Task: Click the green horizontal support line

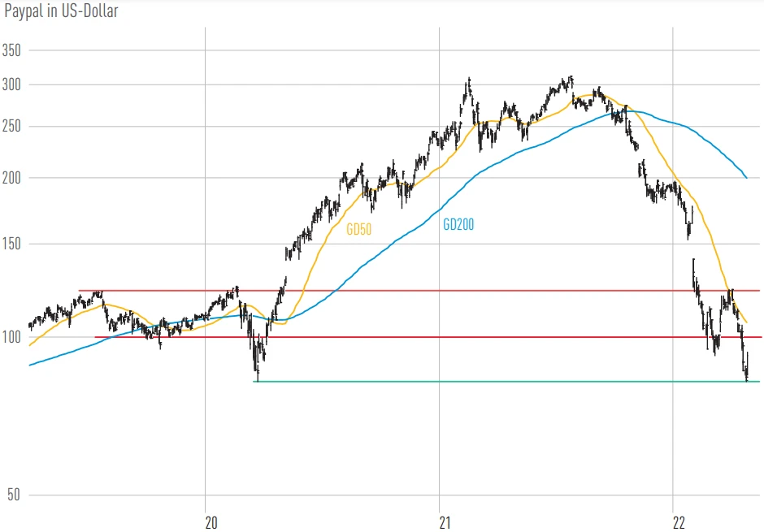Action: [x=488, y=382]
